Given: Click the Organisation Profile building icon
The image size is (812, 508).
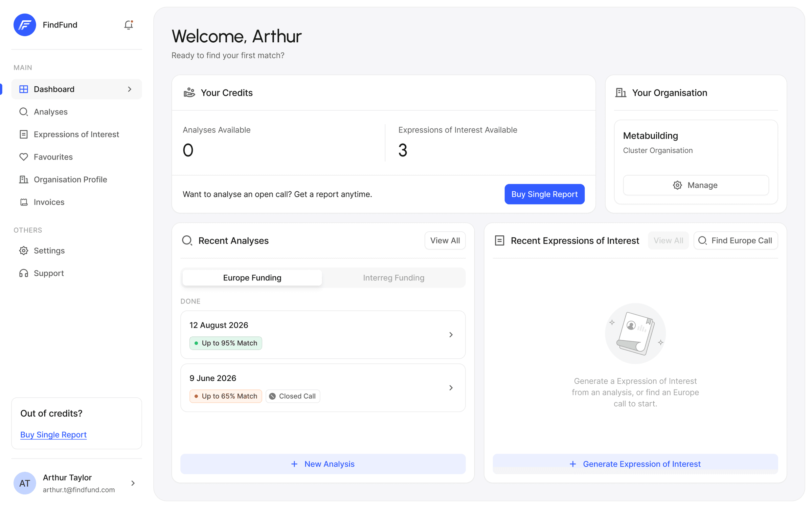Looking at the screenshot, I should pyautogui.click(x=24, y=179).
